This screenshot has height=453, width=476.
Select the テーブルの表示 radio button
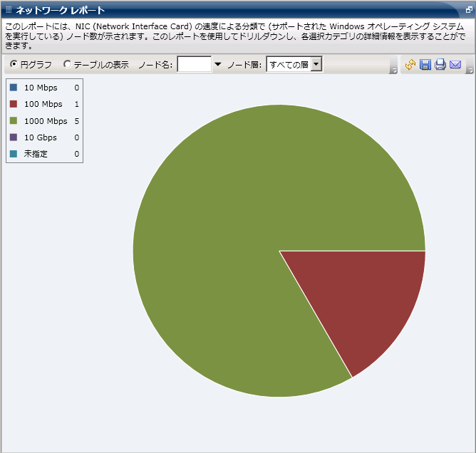(67, 64)
